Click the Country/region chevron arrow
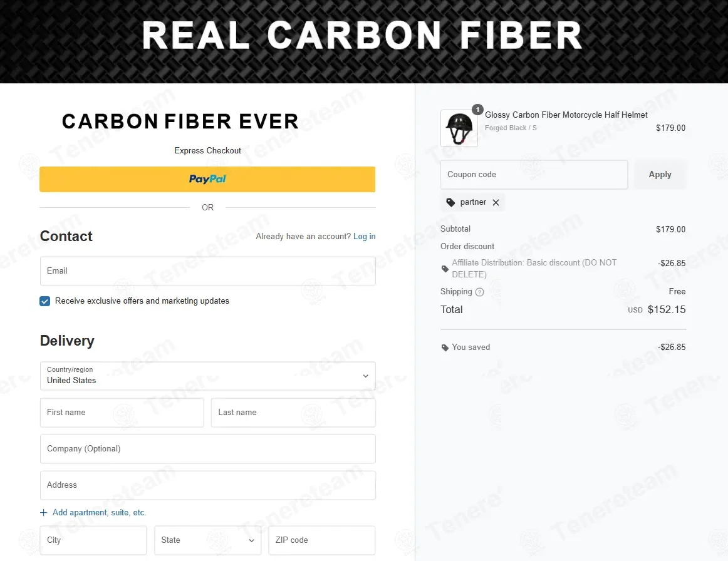 coord(366,376)
